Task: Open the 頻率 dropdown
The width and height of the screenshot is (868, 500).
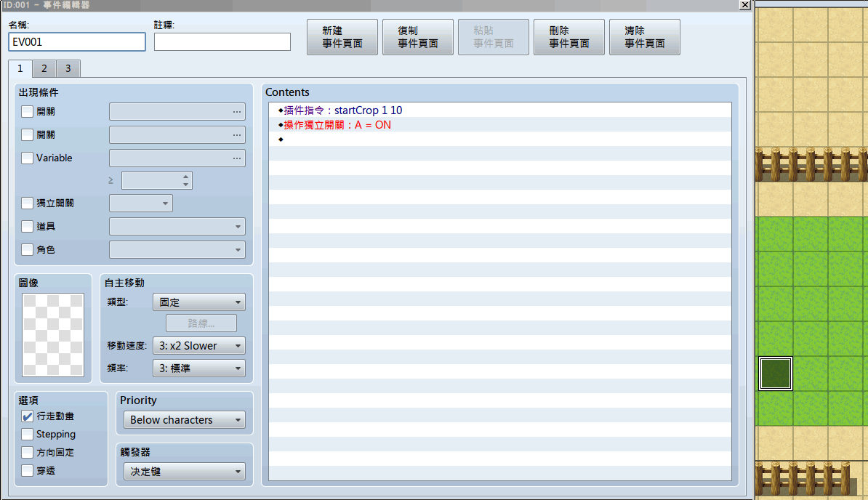Action: (x=198, y=368)
